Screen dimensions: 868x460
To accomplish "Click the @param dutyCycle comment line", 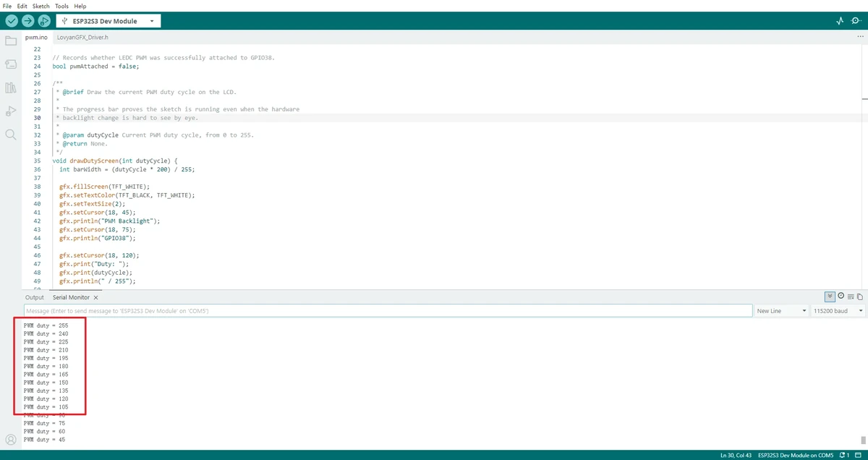I will 154,135.
